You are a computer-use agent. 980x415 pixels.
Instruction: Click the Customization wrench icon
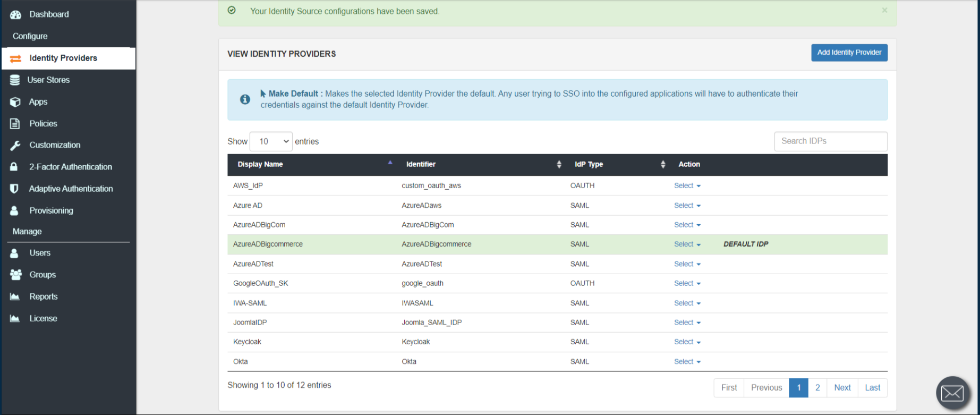tap(15, 145)
